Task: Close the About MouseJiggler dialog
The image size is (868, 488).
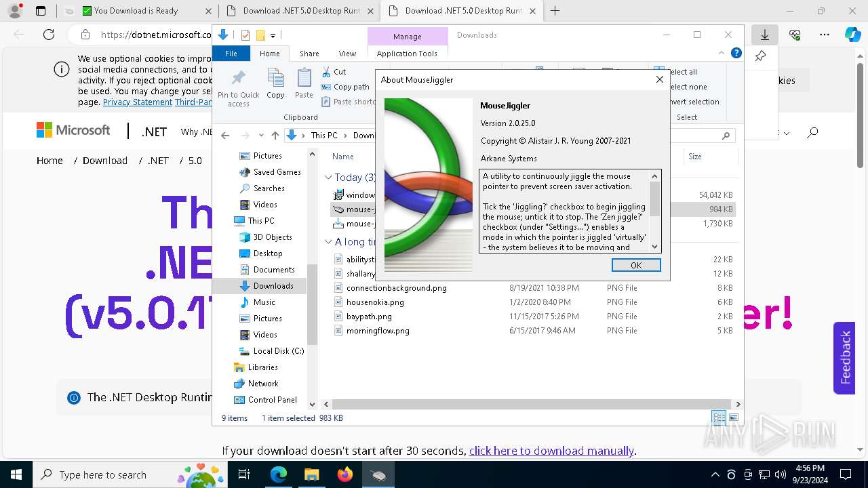Action: (659, 79)
